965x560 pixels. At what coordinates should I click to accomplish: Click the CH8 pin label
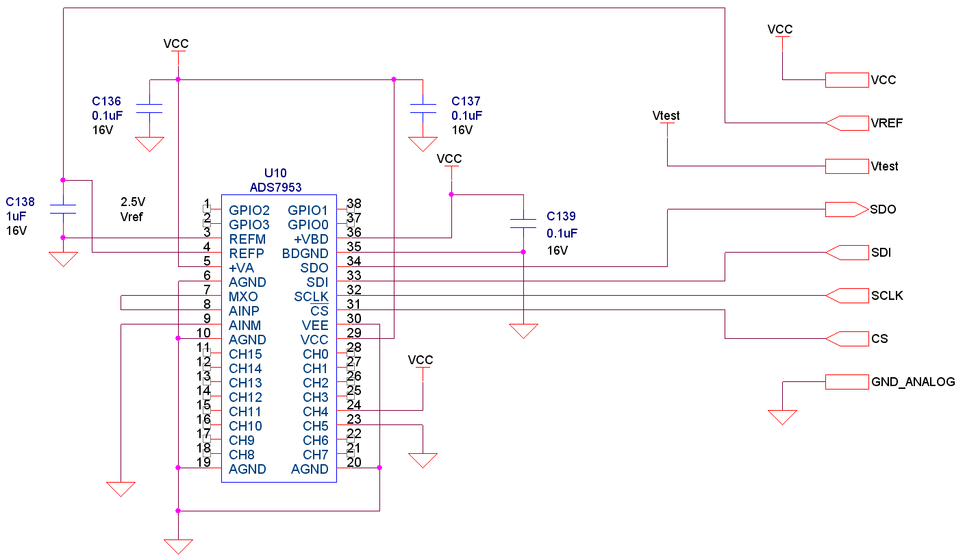[x=242, y=455]
